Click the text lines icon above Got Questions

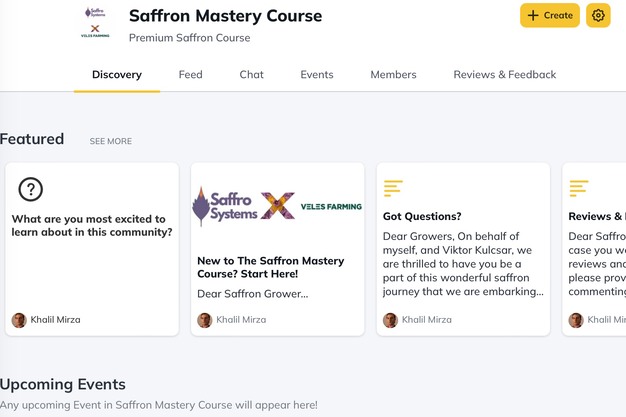(x=393, y=188)
